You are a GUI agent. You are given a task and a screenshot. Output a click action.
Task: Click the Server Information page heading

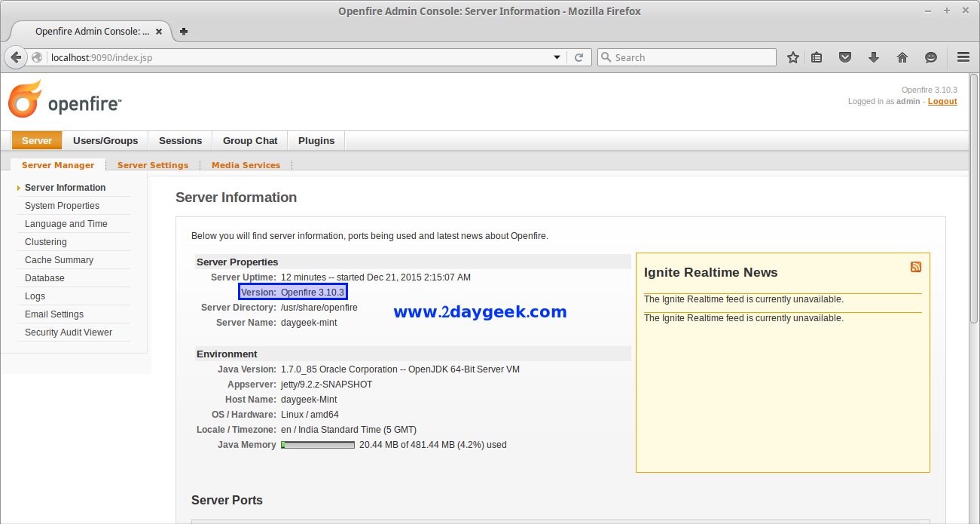(236, 198)
